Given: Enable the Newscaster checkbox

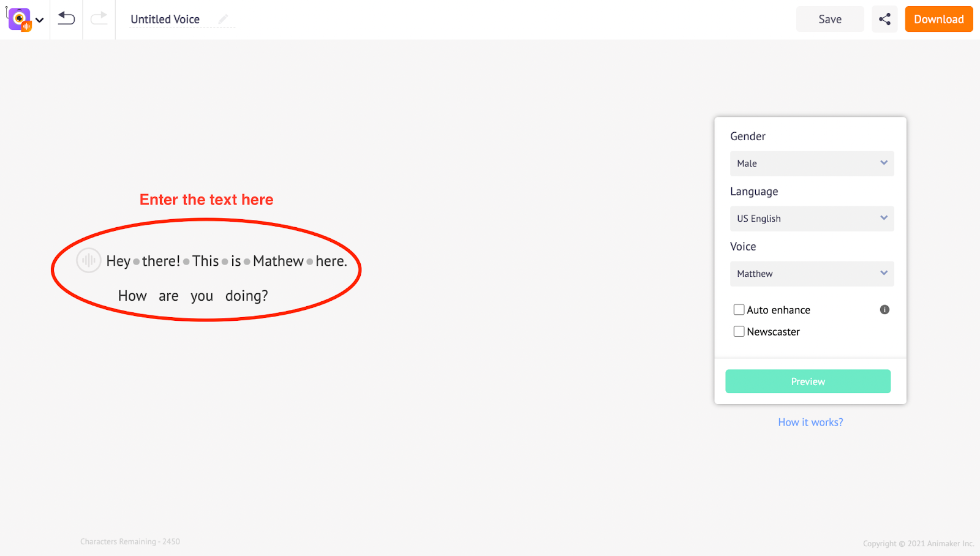Looking at the screenshot, I should tap(739, 331).
